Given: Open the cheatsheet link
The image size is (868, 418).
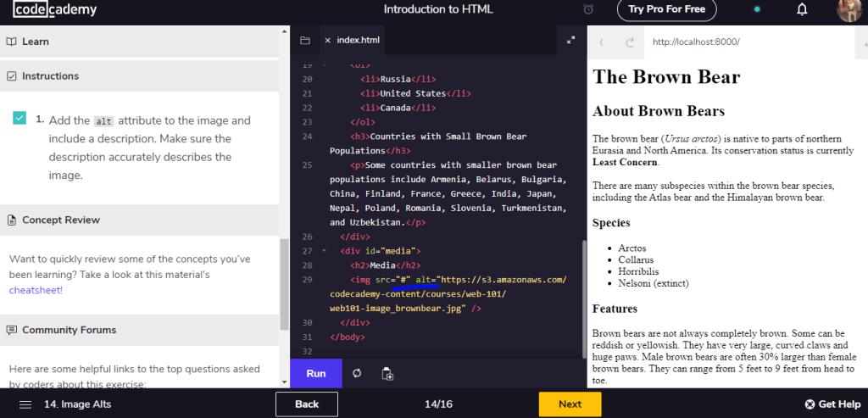Looking at the screenshot, I should coord(36,290).
